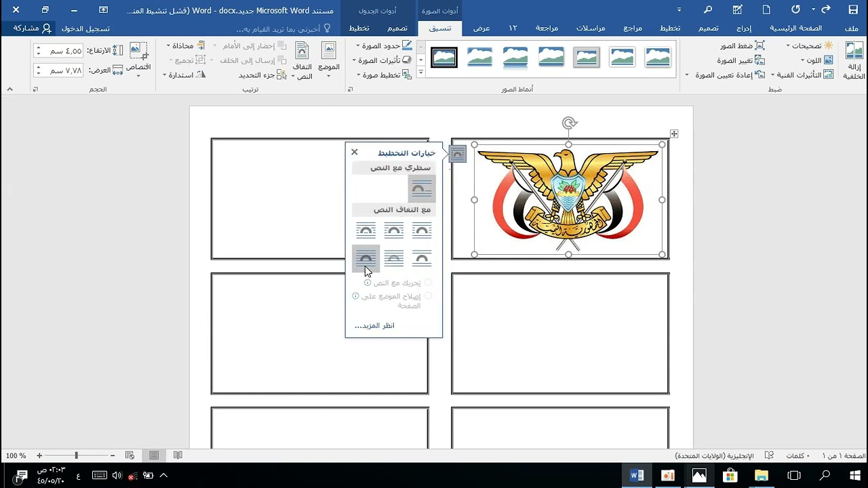
Task: Click the Layout Options button beside the picture
Action: coord(458,155)
